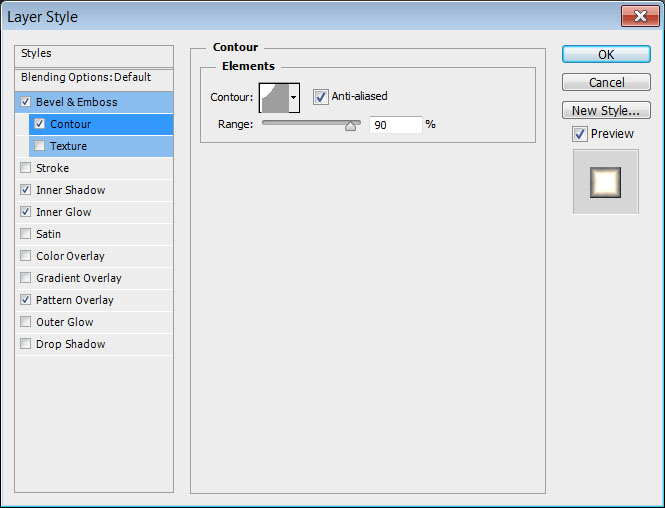Toggle the Preview checkbox
Screen dimensions: 665x508
point(580,134)
